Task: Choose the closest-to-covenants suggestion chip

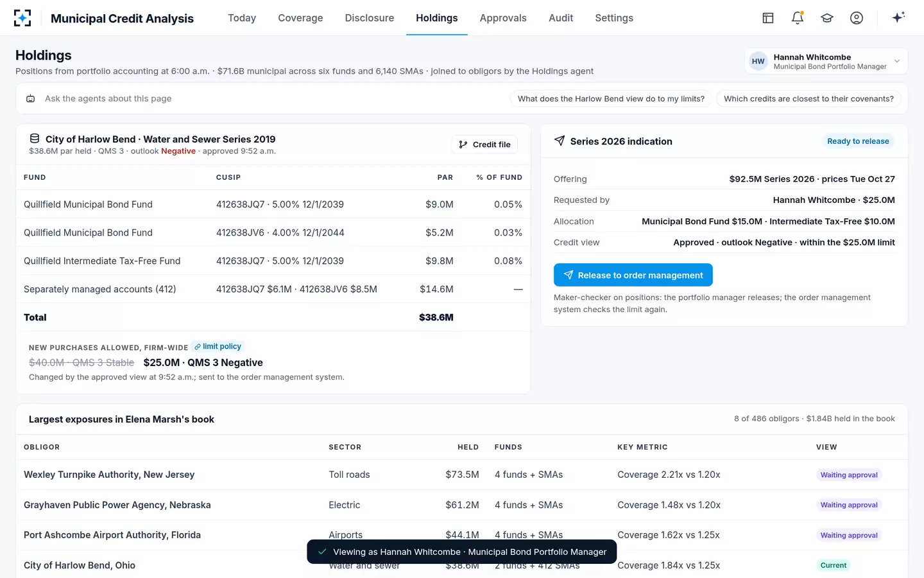Action: [x=809, y=99]
